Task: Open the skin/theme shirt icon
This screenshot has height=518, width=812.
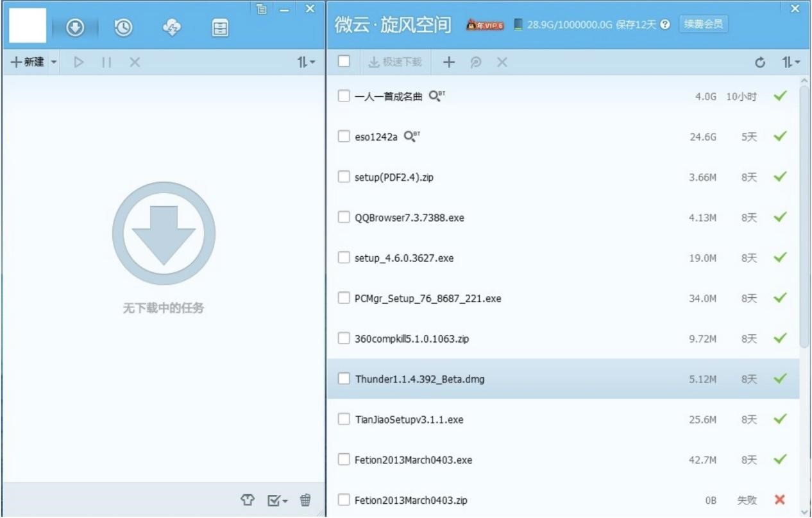Action: coord(248,499)
